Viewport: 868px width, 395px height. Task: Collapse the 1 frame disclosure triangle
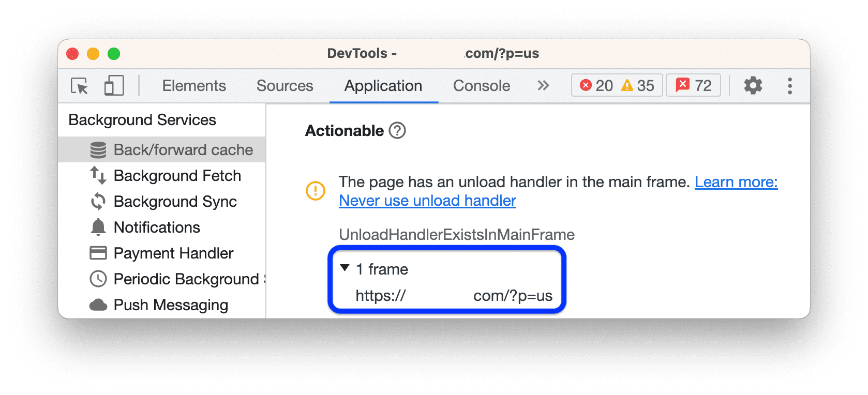coord(345,268)
